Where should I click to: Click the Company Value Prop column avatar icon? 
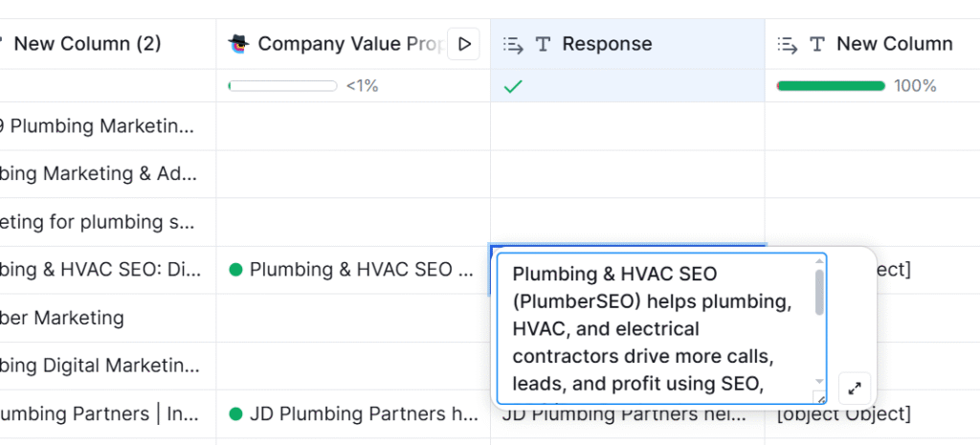239,44
